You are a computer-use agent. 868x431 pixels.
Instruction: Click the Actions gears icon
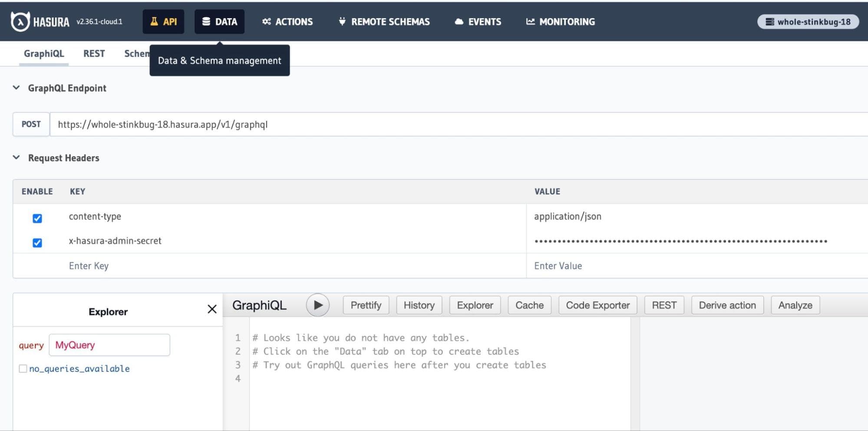pos(266,22)
